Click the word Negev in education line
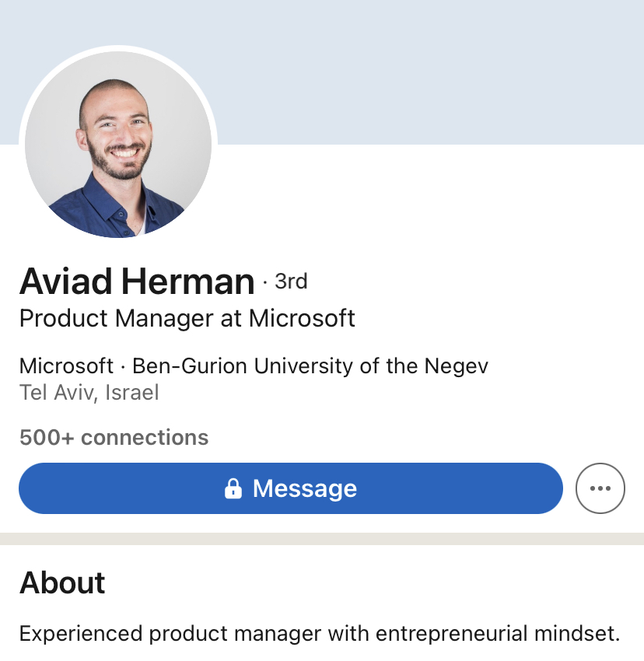644x661 pixels. [x=456, y=365]
